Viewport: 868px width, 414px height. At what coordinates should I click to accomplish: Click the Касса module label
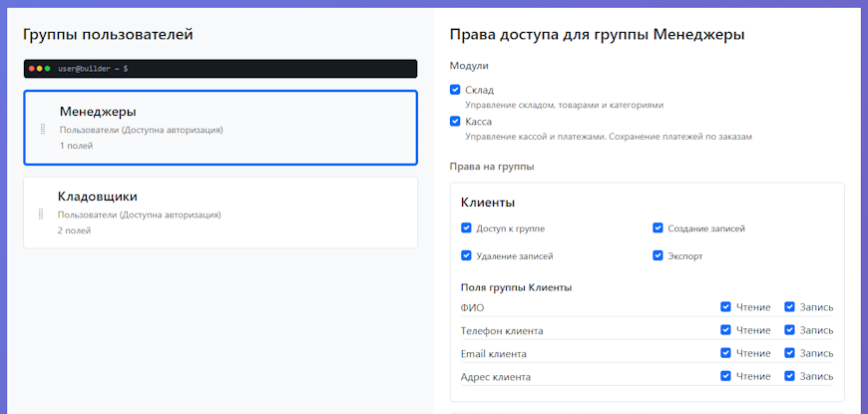479,122
